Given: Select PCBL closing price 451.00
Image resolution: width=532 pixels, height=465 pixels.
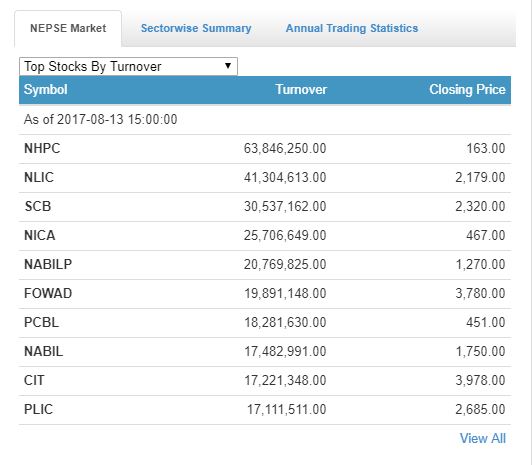Looking at the screenshot, I should (486, 322).
